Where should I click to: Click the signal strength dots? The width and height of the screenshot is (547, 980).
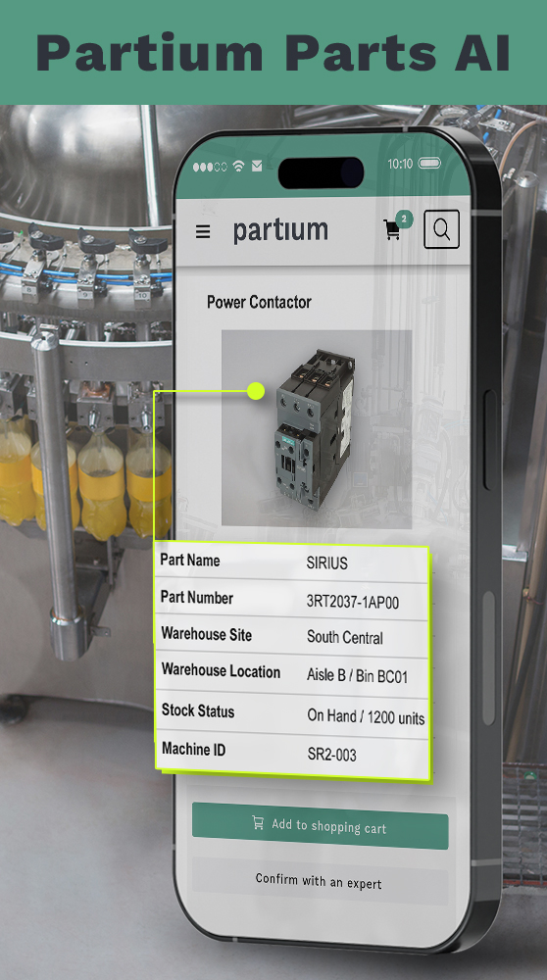coord(210,167)
